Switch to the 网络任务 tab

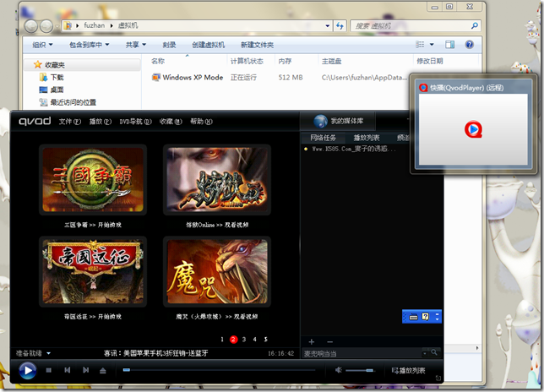[x=323, y=138]
